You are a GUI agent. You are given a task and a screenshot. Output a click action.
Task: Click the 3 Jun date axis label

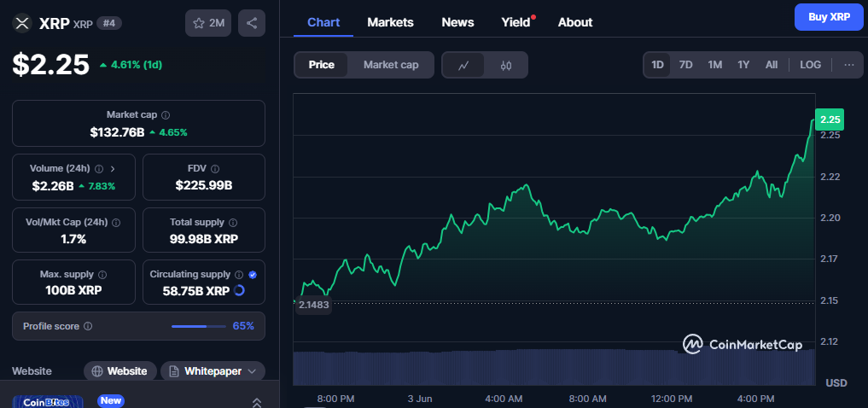pyautogui.click(x=420, y=399)
